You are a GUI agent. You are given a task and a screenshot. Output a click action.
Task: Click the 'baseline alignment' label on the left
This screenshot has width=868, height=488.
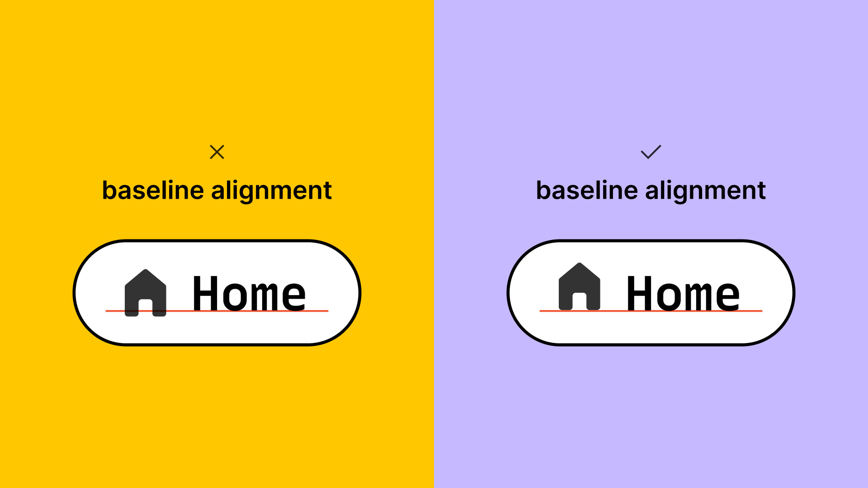[217, 189]
